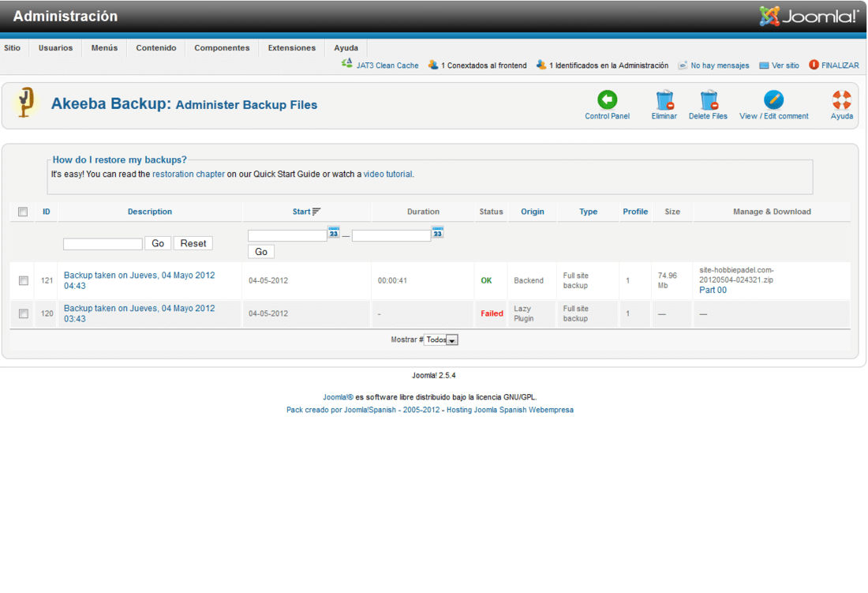The width and height of the screenshot is (868, 593).
Task: Open the restoration chapter link
Action: [x=189, y=174]
